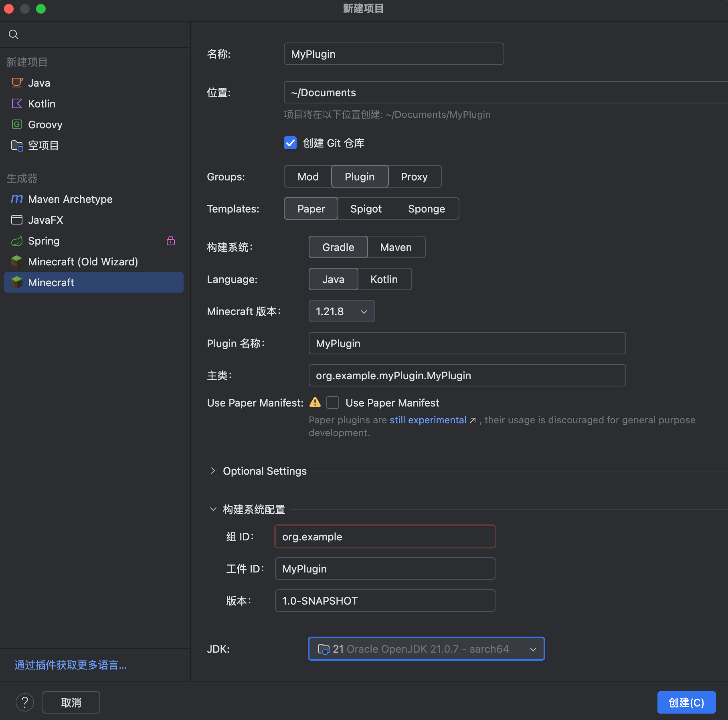Click the JavaFX window icon

[17, 220]
